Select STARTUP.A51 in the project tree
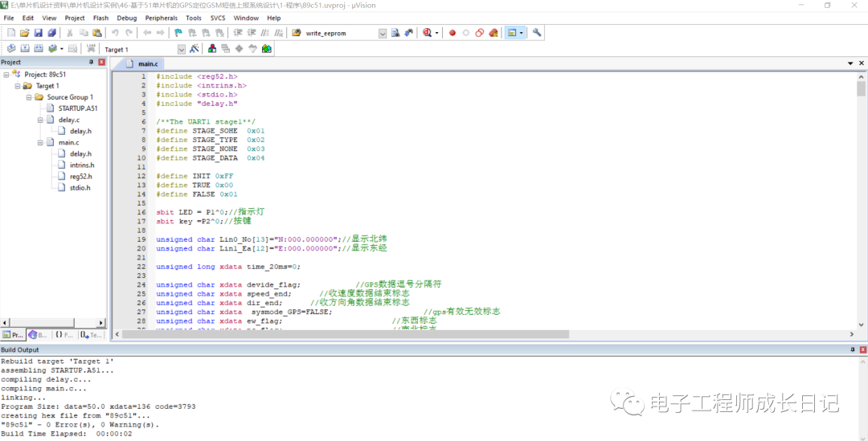Screen dimensions: 868x441 pyautogui.click(x=78, y=108)
